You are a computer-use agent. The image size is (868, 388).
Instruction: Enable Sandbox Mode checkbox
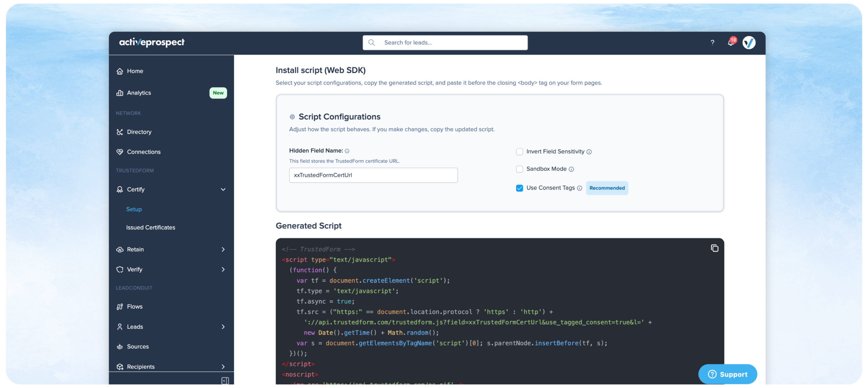point(519,169)
